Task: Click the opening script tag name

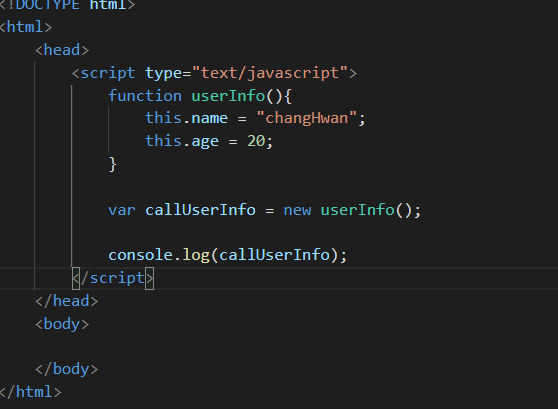Action: click(108, 73)
